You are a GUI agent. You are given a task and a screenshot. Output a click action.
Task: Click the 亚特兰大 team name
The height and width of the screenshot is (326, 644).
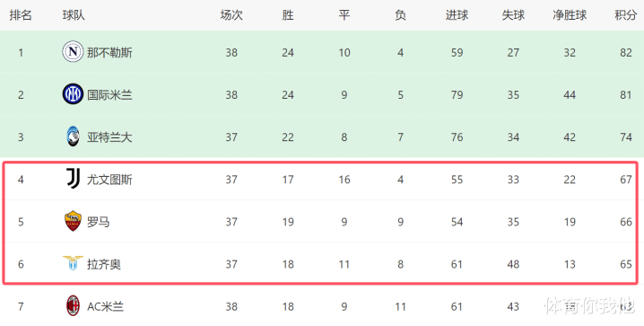click(x=109, y=137)
